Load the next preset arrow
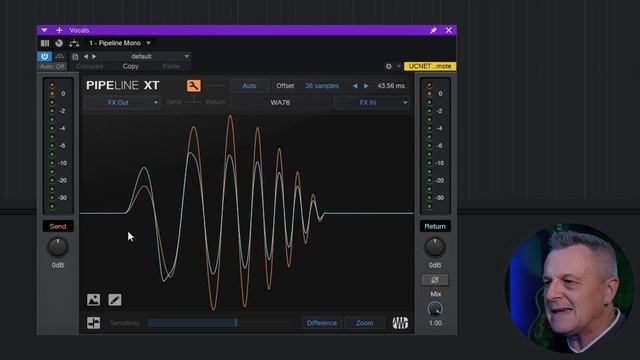Viewport: 640px width, 360px height. click(94, 57)
